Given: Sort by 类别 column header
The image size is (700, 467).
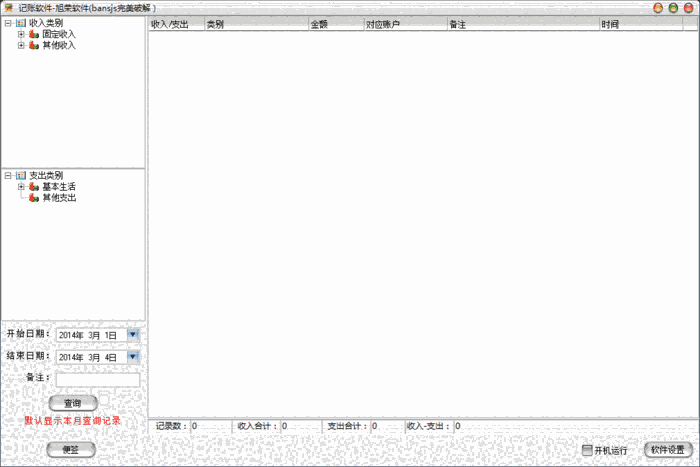Looking at the screenshot, I should coord(257,24).
